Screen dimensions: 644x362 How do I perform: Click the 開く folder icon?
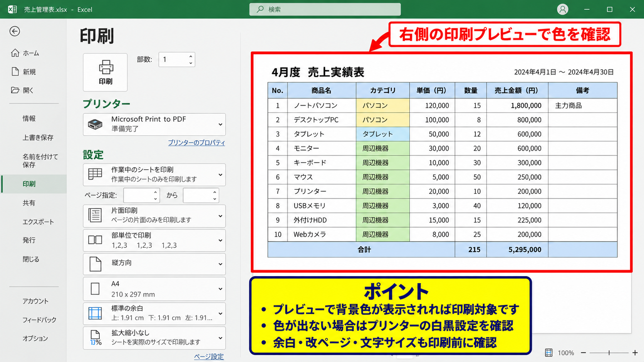15,90
